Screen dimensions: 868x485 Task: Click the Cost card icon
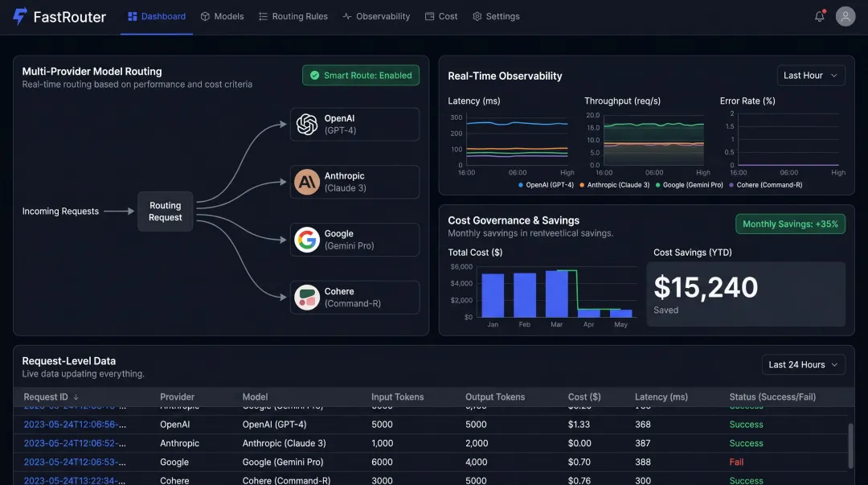pos(429,17)
